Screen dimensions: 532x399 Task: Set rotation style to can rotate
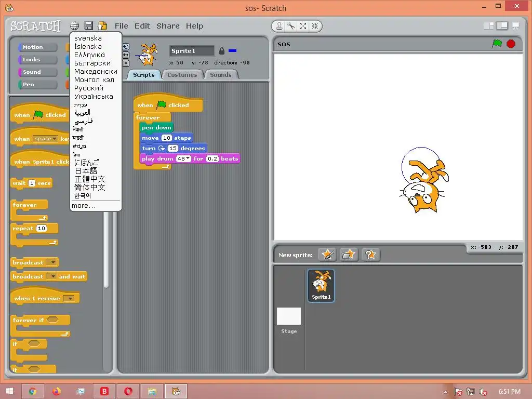coord(126,47)
